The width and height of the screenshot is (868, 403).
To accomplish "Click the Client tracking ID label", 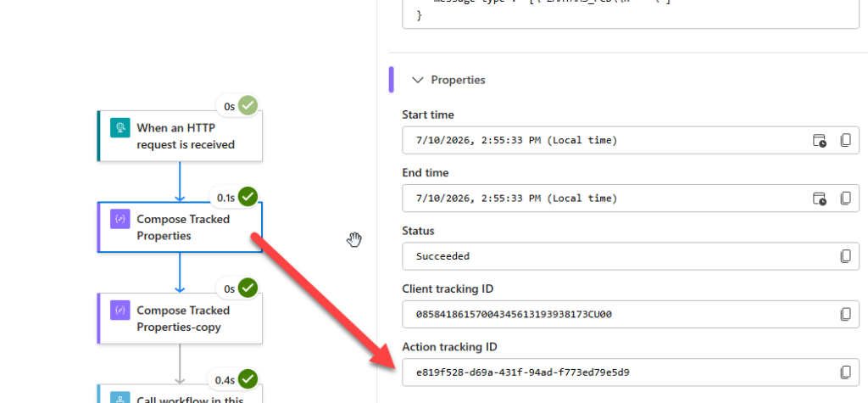I will [448, 288].
